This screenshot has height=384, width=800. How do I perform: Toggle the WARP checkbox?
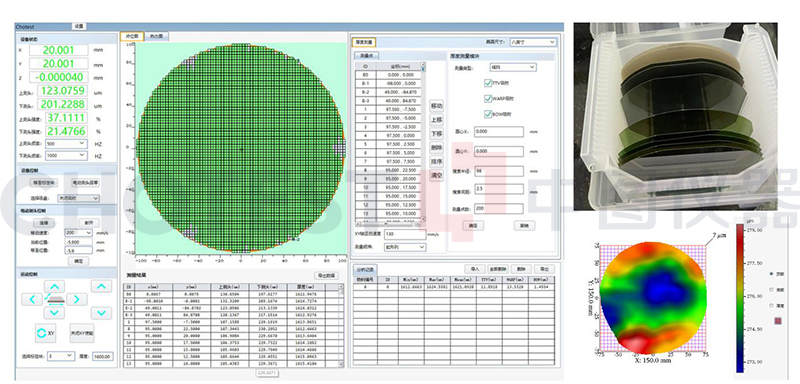pyautogui.click(x=488, y=98)
